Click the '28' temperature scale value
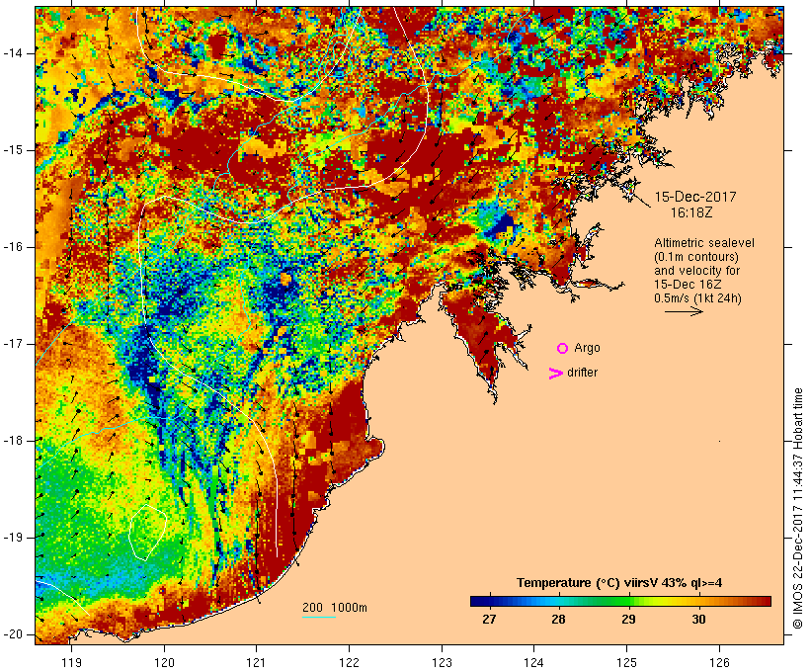The height and width of the screenshot is (672, 810). click(x=558, y=620)
